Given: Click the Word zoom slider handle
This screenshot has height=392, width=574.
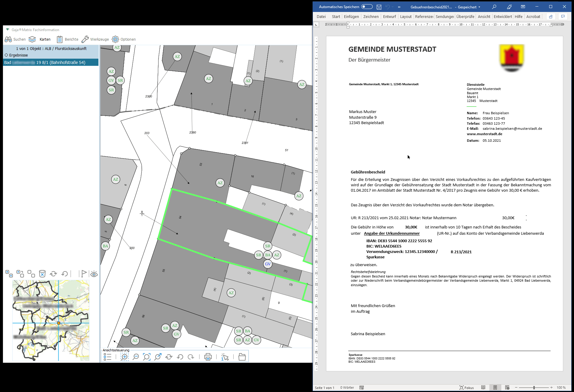Looking at the screenshot, I should click(x=534, y=388).
